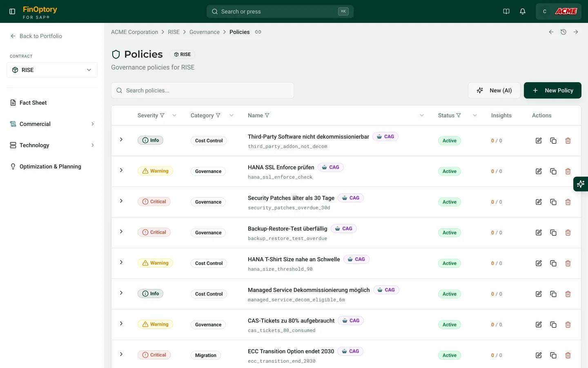The height and width of the screenshot is (368, 588).
Task: Edit the HANA SSL Enforce prüfen policy
Action: coord(538,171)
